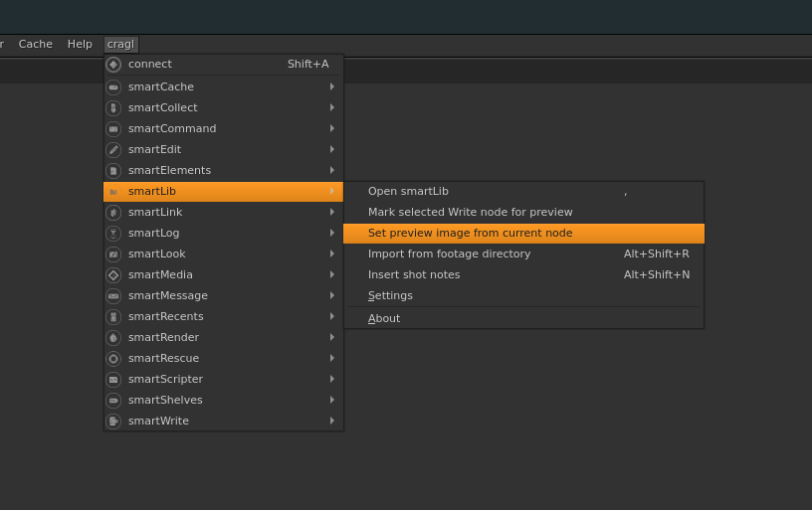Screen dimensions: 812x510
Task: Expand the smartCollect submenu arrow
Action: click(x=332, y=107)
